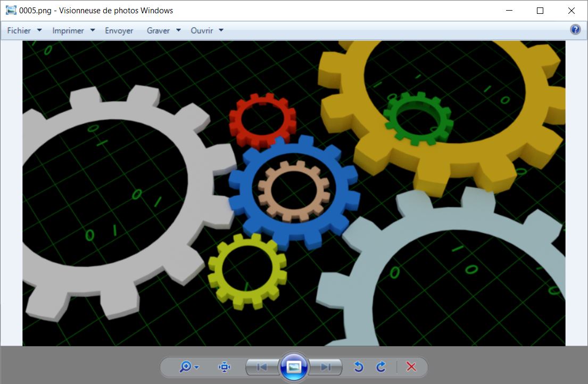Click the displayed gears image
588x384 pixels.
coord(294,193)
